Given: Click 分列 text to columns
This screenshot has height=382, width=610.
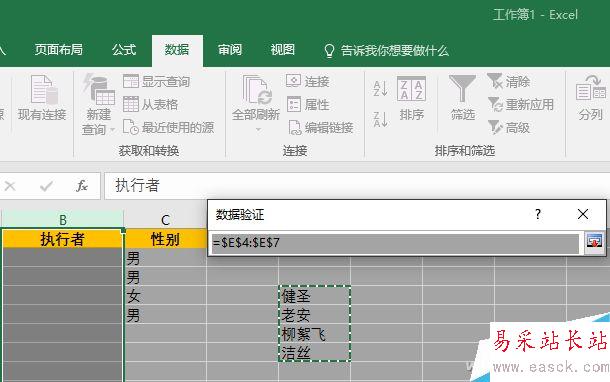Looking at the screenshot, I should [591, 98].
